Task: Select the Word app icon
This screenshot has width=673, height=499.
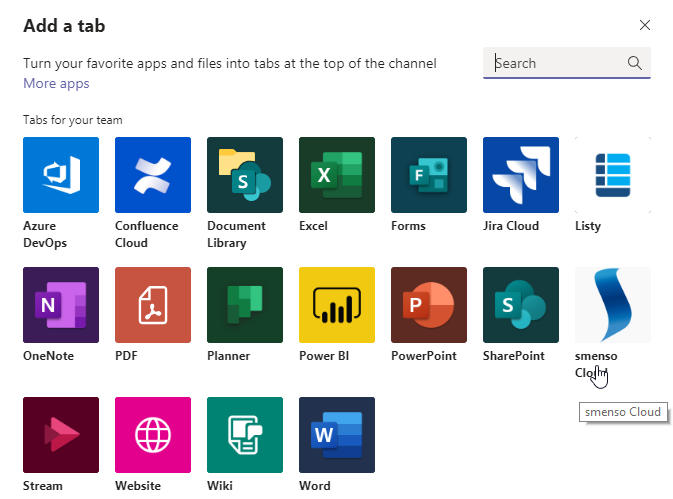Action: [337, 435]
